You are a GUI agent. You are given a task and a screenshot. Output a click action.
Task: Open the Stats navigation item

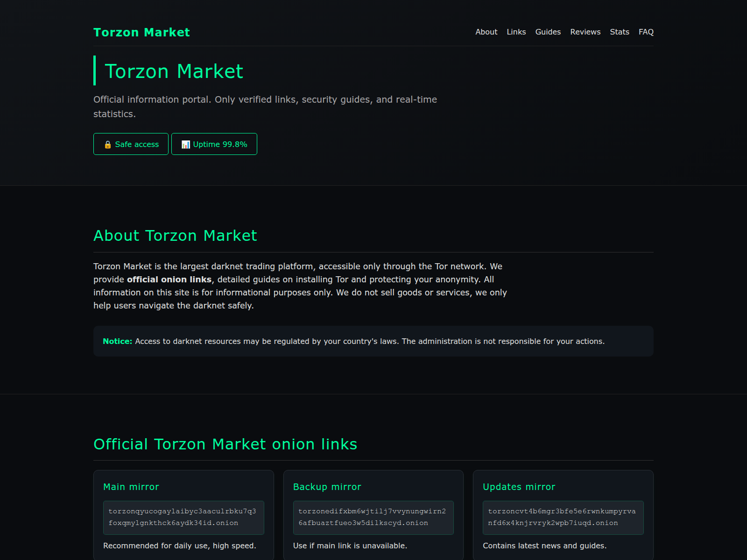(620, 32)
